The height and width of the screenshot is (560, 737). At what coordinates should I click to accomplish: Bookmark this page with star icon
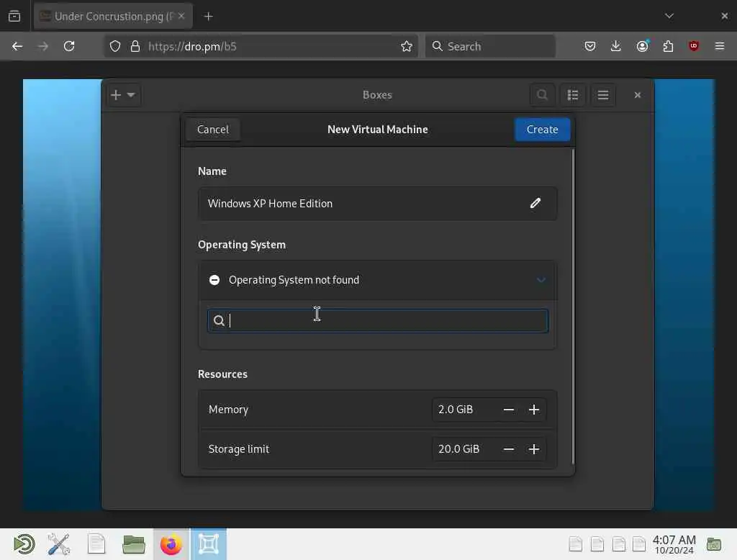[407, 46]
